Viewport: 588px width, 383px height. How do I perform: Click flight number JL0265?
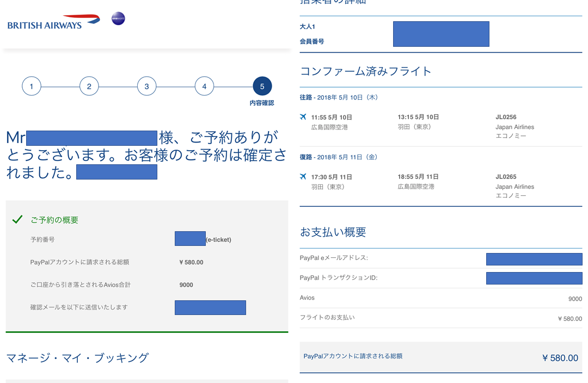(x=506, y=176)
